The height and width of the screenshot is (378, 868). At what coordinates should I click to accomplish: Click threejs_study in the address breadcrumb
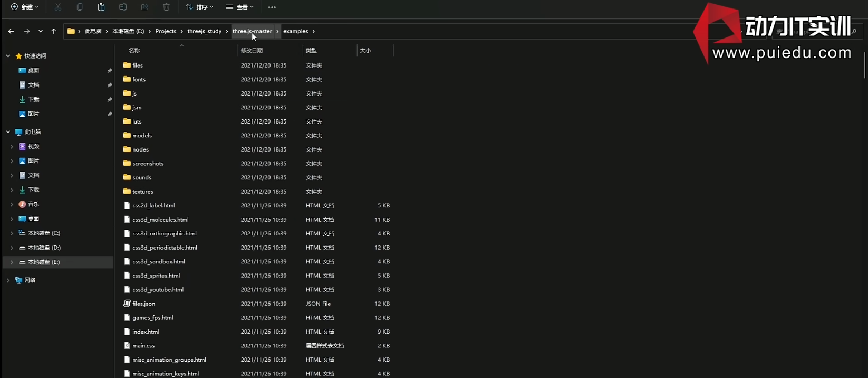click(x=204, y=31)
